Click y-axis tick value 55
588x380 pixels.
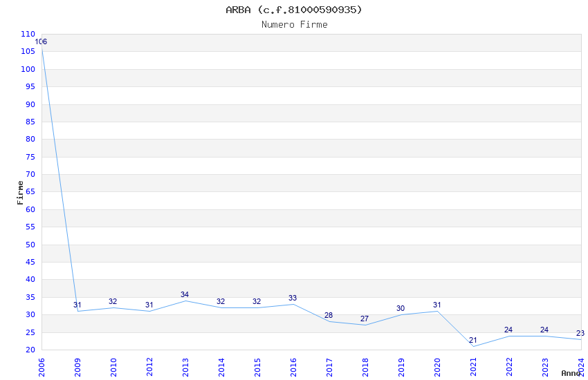(x=30, y=227)
